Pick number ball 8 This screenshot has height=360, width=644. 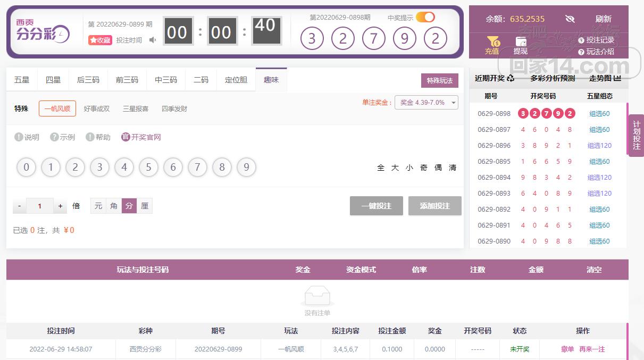point(222,168)
